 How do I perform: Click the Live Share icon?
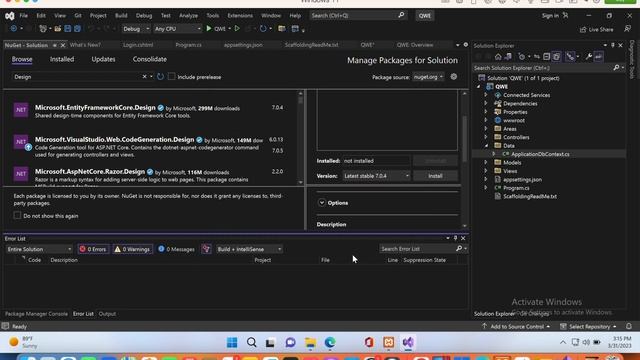583,29
